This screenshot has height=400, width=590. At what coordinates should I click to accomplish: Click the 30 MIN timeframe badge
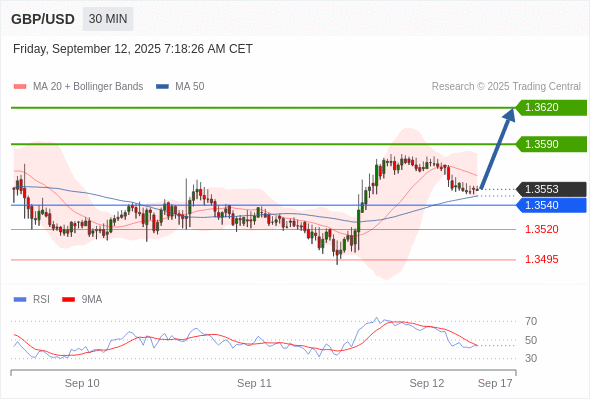click(108, 19)
